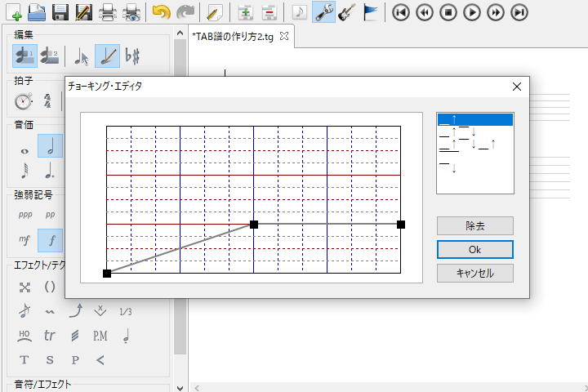
Task: Click the 除去 button
Action: [x=474, y=225]
